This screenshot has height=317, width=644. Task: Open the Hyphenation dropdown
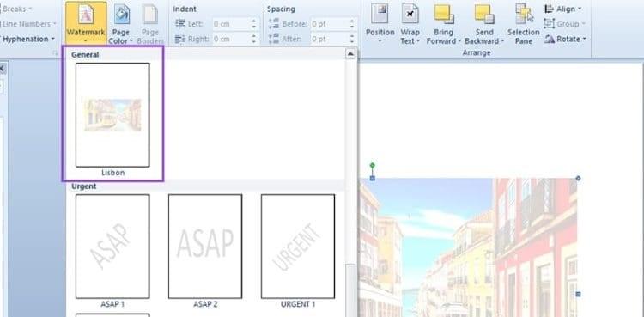28,39
